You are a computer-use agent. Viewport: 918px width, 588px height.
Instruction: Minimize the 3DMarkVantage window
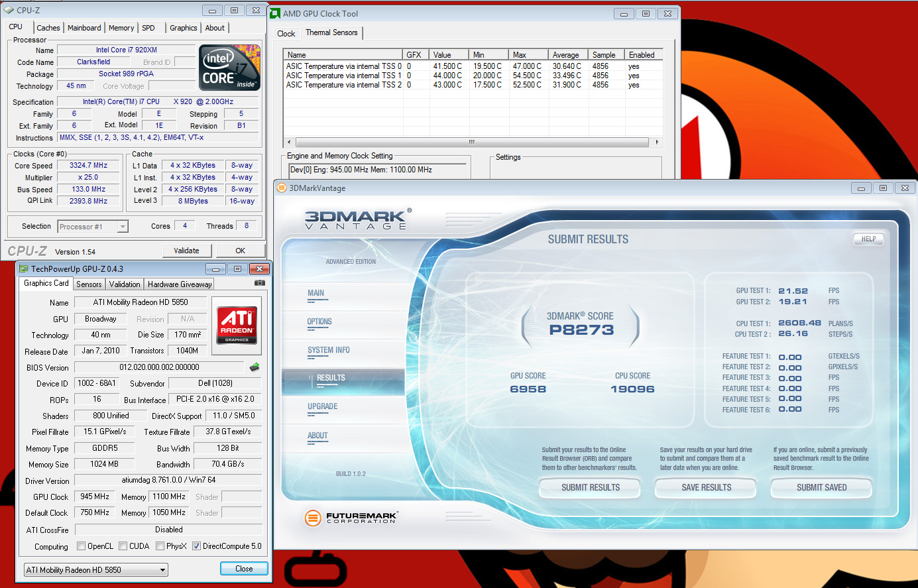861,188
